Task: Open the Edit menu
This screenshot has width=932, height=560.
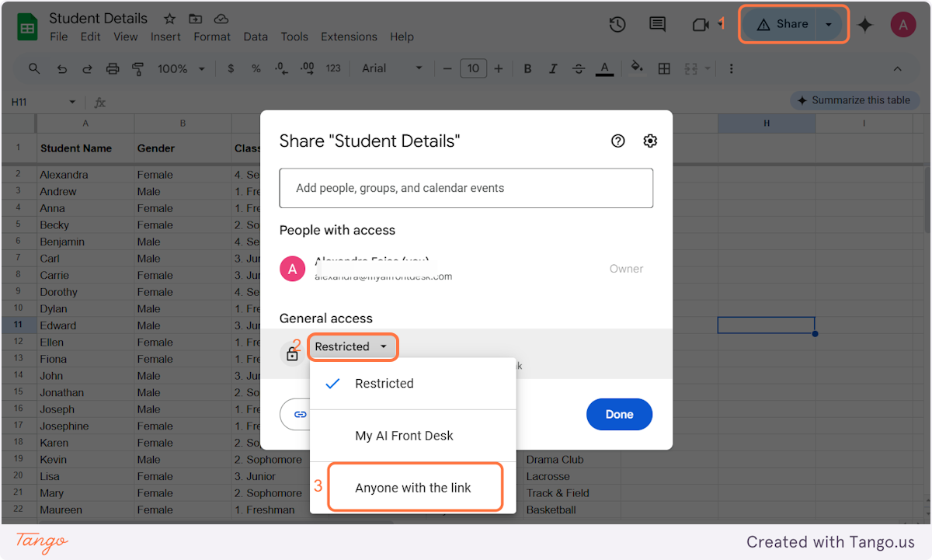Action: click(x=91, y=37)
